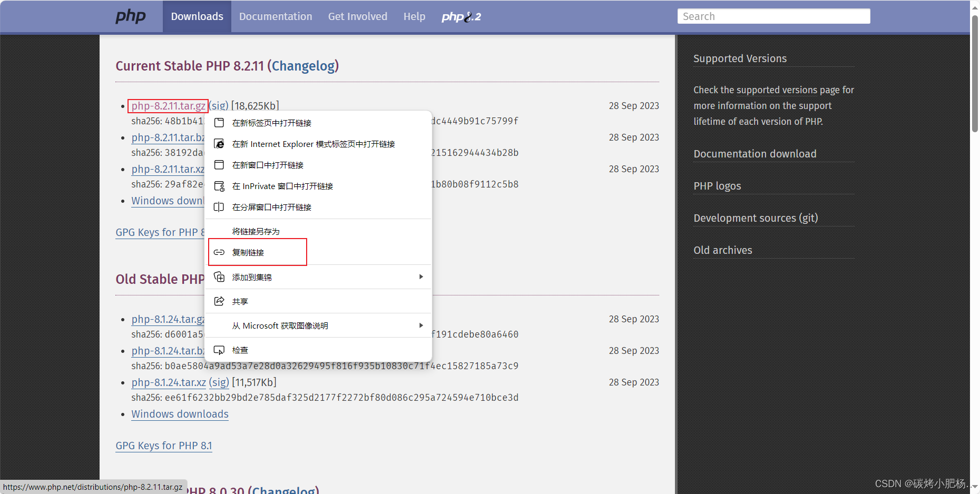Choose 在新 Internet Explorer 模式标签页中打开链接
Viewport: 980px width, 494px height.
point(318,144)
